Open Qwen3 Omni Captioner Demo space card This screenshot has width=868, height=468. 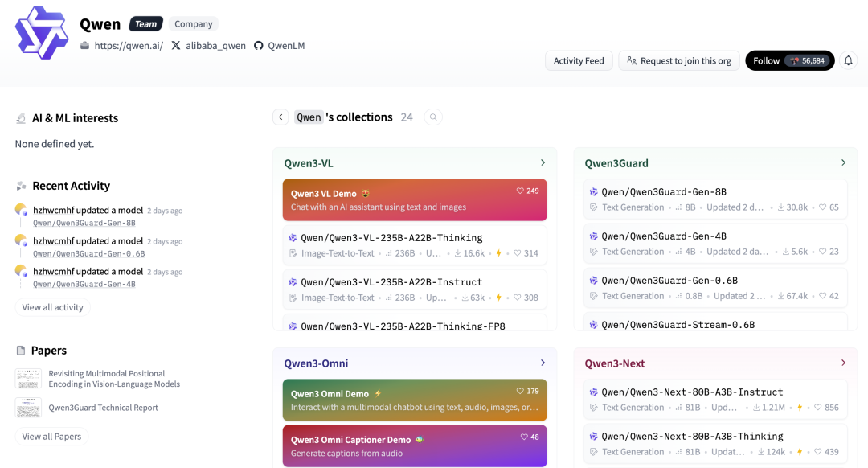coord(415,445)
